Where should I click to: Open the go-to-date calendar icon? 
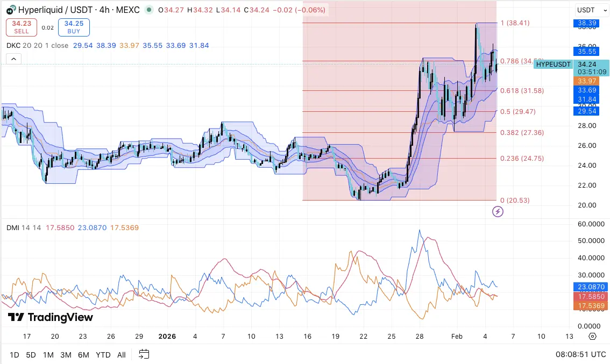click(x=144, y=354)
